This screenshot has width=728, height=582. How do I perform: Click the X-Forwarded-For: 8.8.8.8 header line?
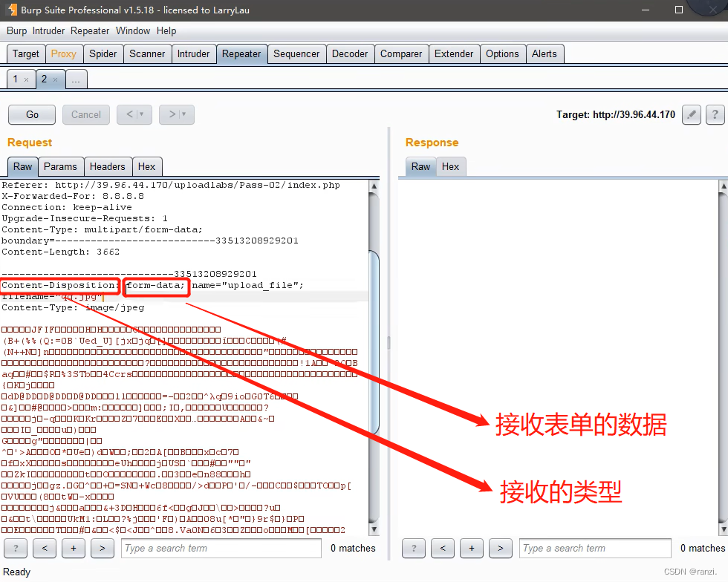(x=73, y=196)
